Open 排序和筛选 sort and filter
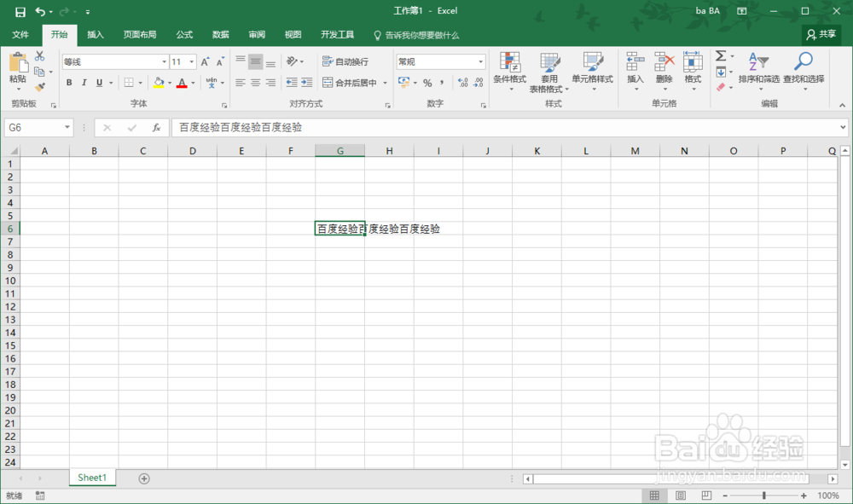Screen dimensions: 853x504 tap(759, 72)
